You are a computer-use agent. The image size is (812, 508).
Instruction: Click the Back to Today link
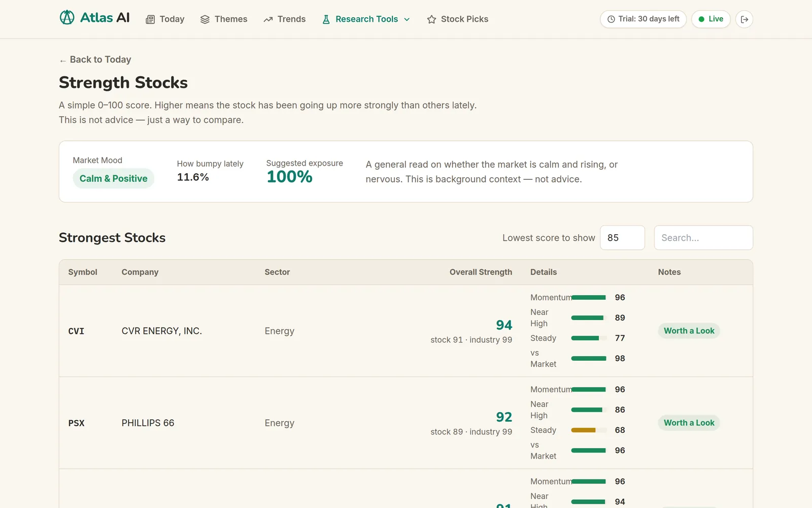tap(95, 59)
